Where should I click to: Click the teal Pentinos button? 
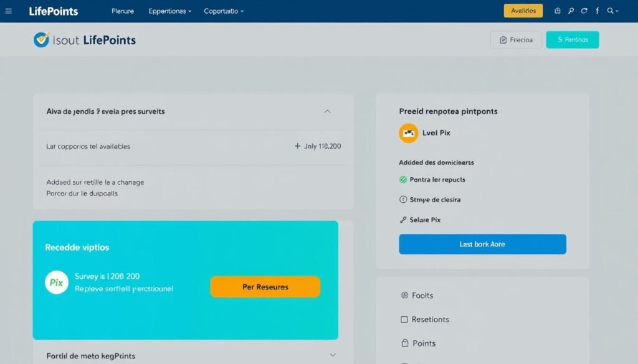click(573, 40)
